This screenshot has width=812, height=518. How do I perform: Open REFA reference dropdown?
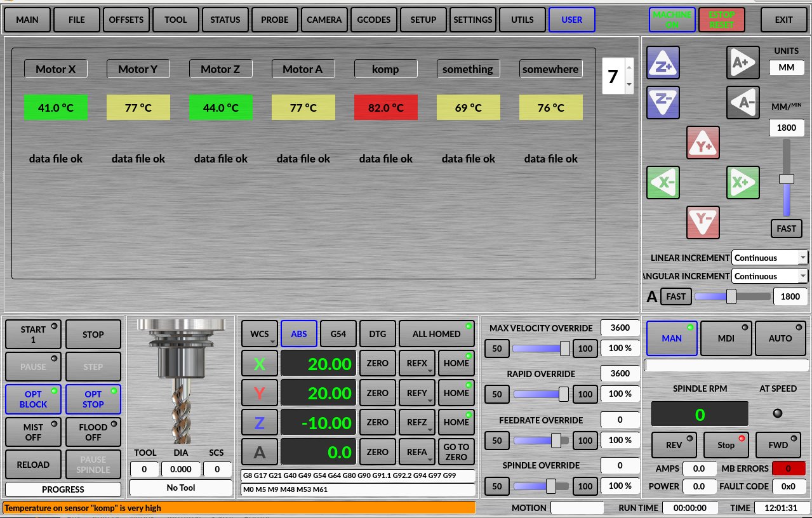[x=417, y=452]
